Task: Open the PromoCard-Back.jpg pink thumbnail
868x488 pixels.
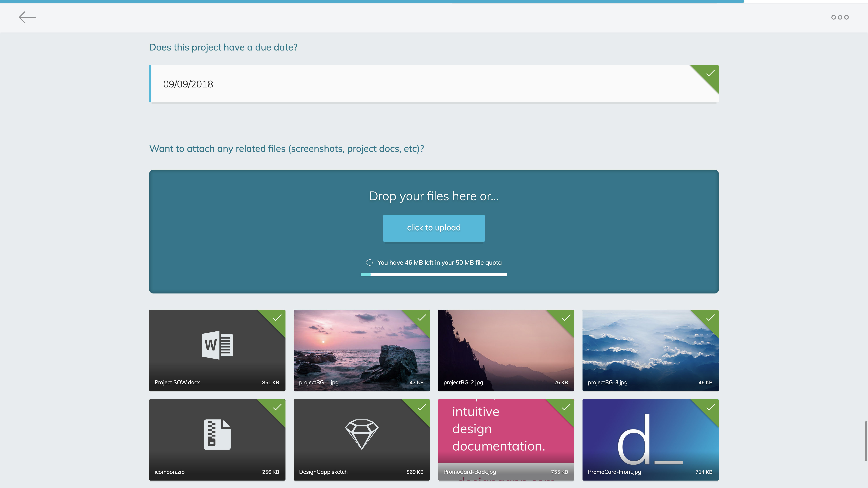Action: [x=506, y=440]
